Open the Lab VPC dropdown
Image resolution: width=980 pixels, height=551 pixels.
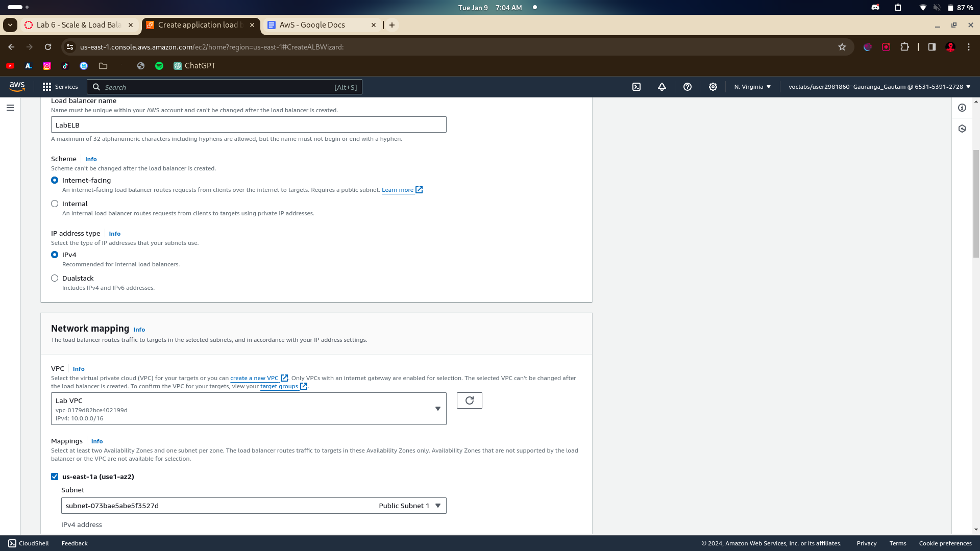(x=249, y=409)
